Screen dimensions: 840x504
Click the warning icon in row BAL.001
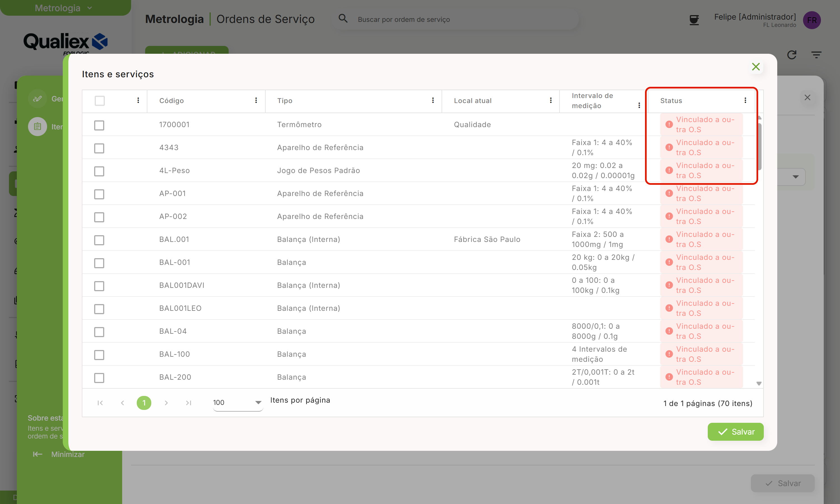pyautogui.click(x=669, y=239)
